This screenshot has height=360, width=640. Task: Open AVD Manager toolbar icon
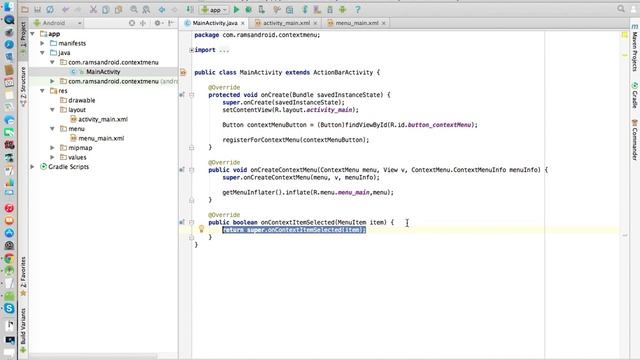click(x=317, y=9)
